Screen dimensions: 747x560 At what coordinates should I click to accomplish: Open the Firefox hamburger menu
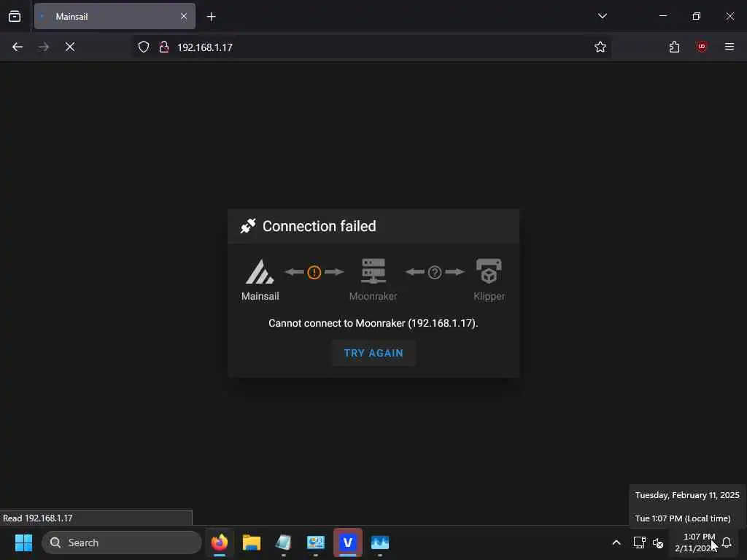[729, 47]
